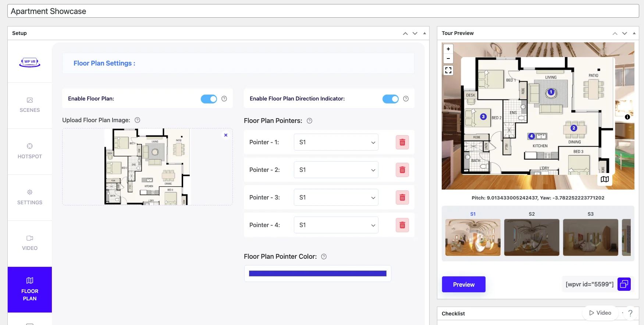This screenshot has height=325, width=644.
Task: Collapse the Tour Preview panel
Action: pos(634,33)
